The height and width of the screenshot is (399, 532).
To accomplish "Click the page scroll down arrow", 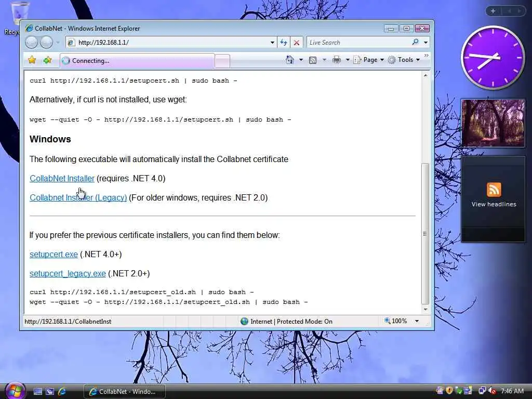I will 425,310.
